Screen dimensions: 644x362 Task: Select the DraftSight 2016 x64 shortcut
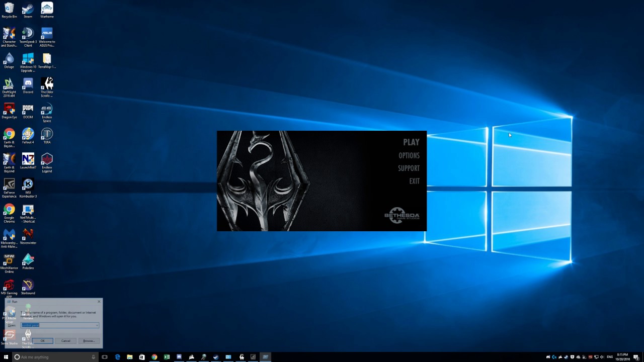point(9,87)
